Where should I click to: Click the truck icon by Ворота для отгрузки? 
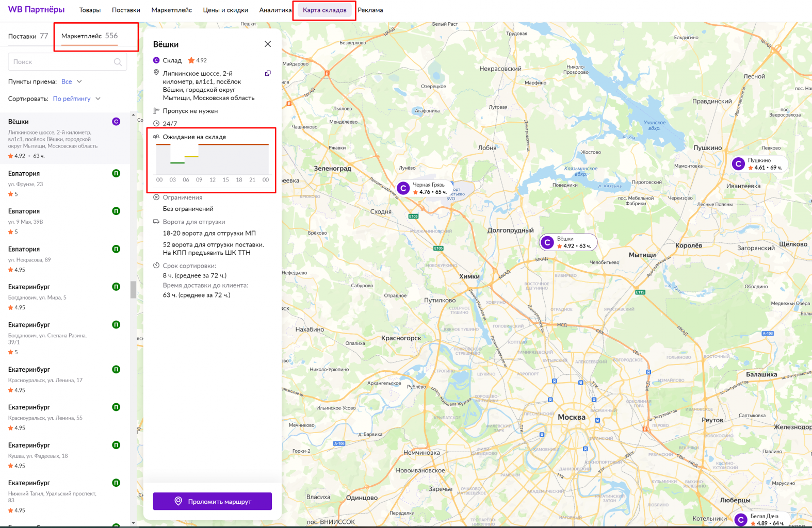click(156, 222)
